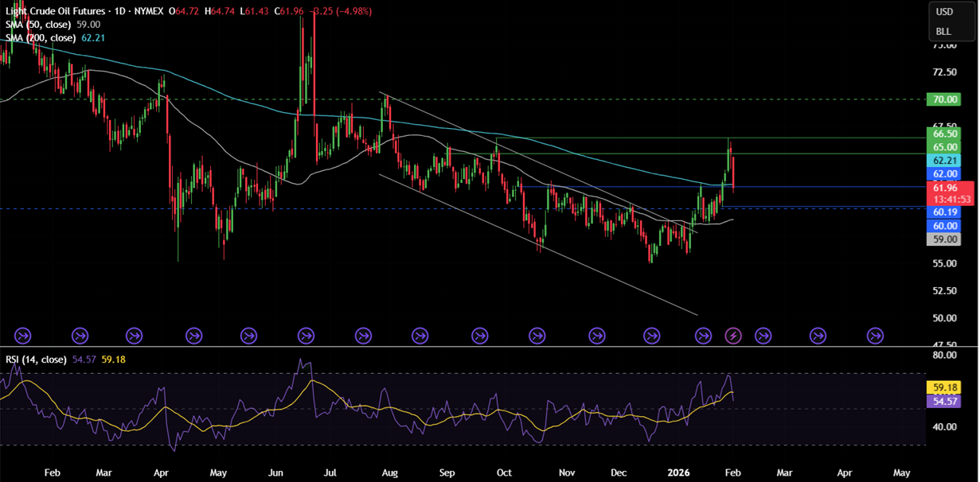
Task: Click the second rollover icon from left
Action: [x=80, y=336]
